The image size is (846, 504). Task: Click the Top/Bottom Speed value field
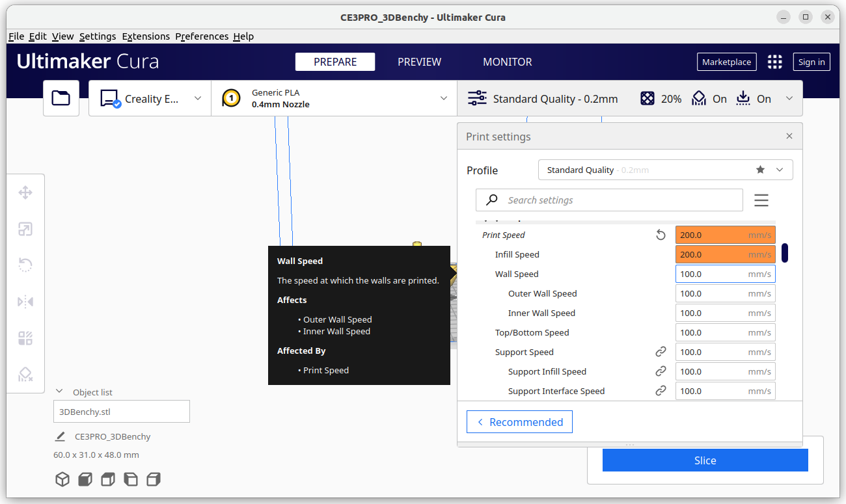(725, 332)
